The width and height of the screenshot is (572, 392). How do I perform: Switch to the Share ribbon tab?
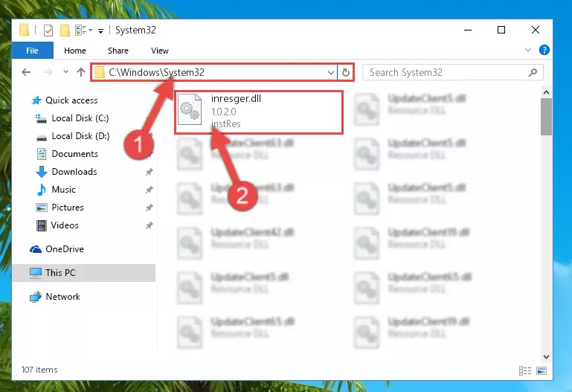click(x=118, y=51)
